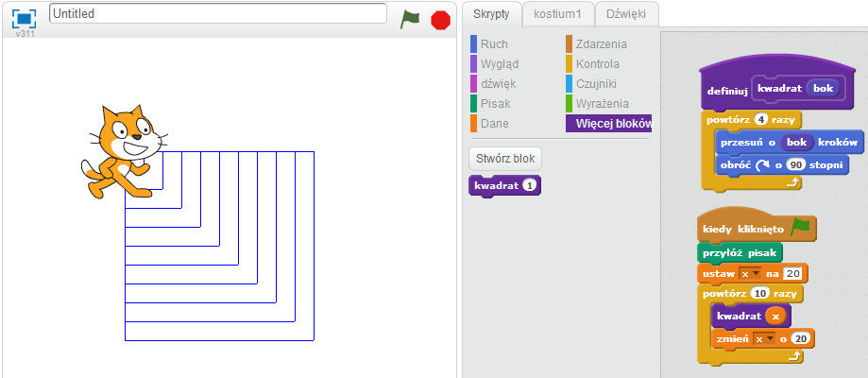Click the value 20 in the zmień x block
Viewport: 868px width, 378px height.
coord(800,338)
